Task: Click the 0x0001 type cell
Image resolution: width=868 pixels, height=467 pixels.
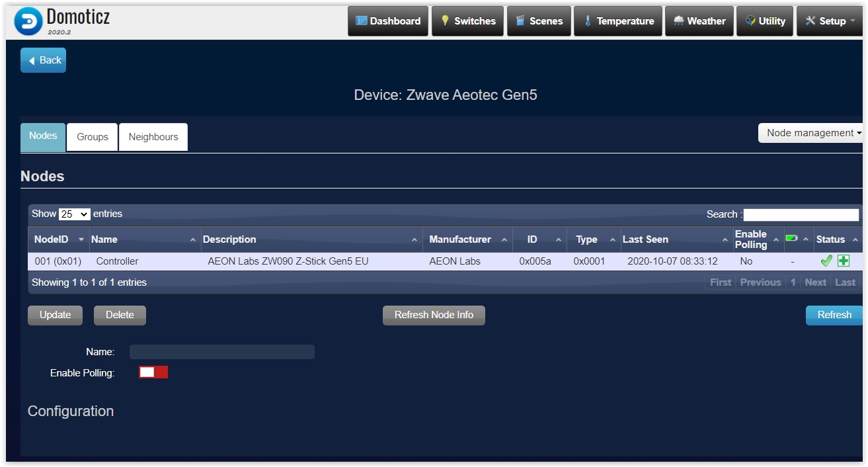Action: point(589,261)
